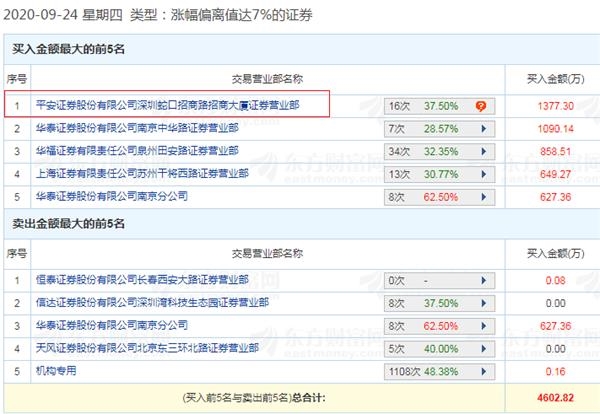Open 信达证券股份有限公司深圳湾科技生态园证券营业部 link
Viewport: 600px width, 414px height.
(152, 302)
